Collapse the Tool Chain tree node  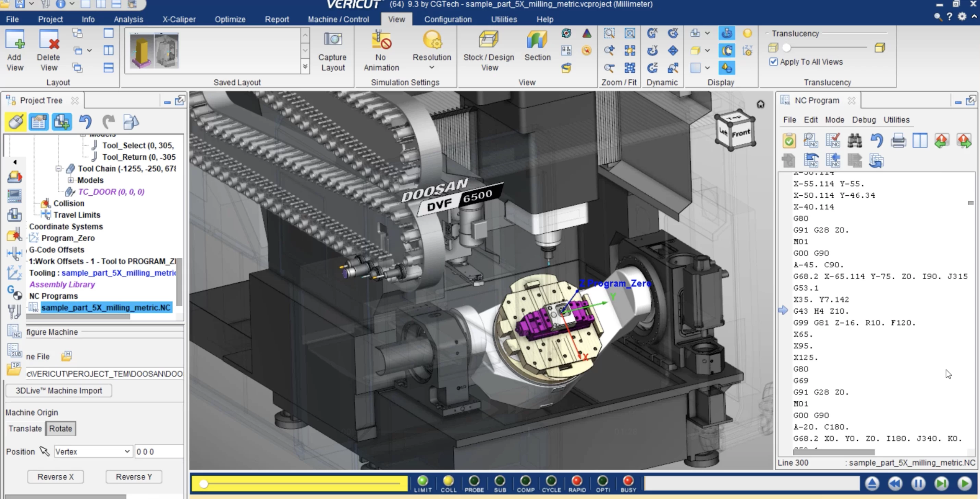click(59, 168)
